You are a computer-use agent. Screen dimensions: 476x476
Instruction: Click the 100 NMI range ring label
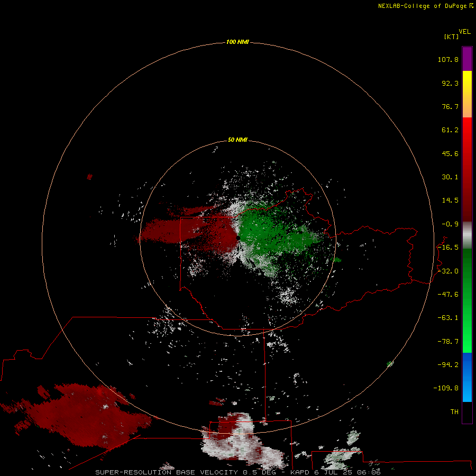pyautogui.click(x=237, y=42)
